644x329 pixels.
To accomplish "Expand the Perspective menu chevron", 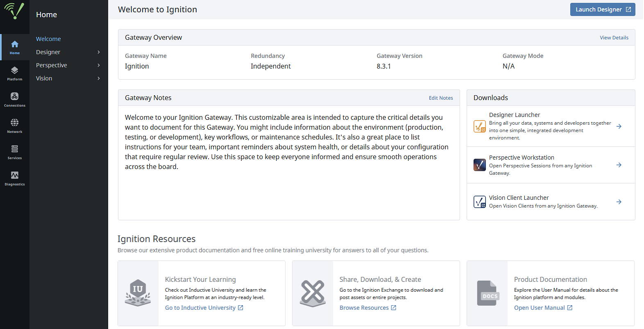I will (x=99, y=65).
